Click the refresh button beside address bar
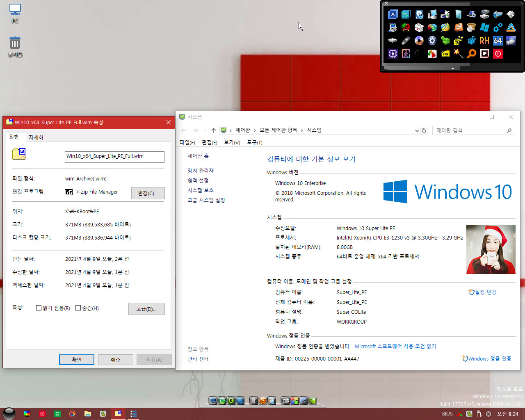 (424, 130)
